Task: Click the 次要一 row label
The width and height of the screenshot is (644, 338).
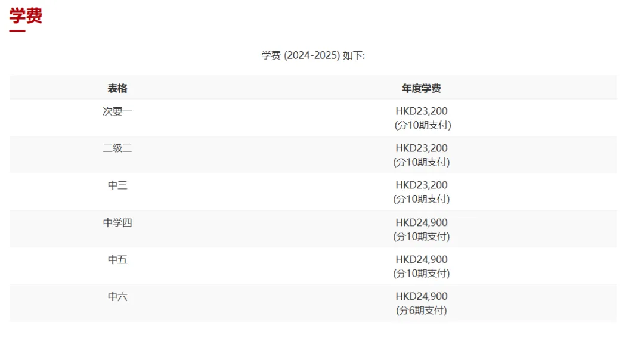Action: [117, 111]
